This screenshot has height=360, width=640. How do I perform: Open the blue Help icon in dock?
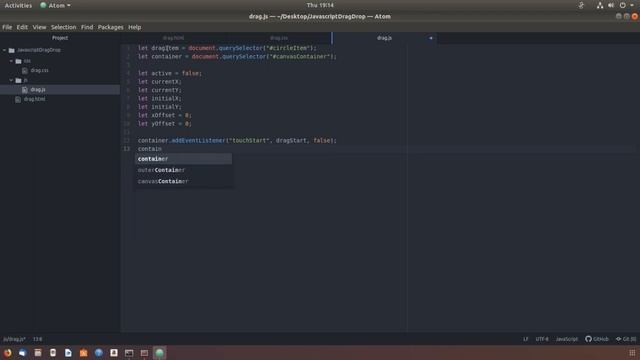pos(99,353)
